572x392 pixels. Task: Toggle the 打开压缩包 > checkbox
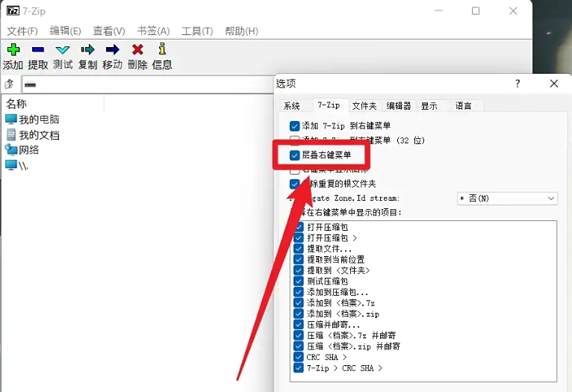coord(299,238)
